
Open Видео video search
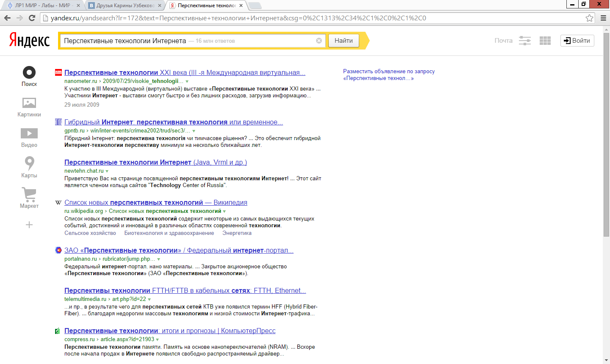pyautogui.click(x=29, y=133)
